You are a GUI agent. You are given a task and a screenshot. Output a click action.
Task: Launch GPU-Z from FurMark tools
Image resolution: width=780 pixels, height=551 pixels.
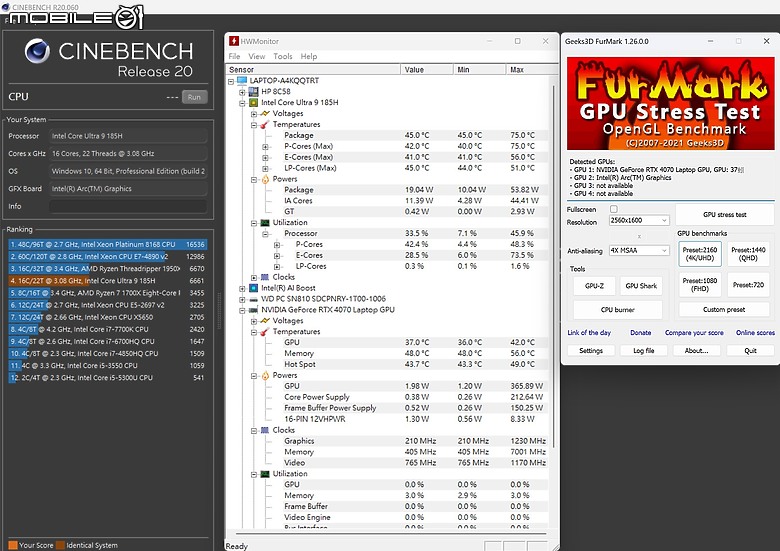click(594, 286)
